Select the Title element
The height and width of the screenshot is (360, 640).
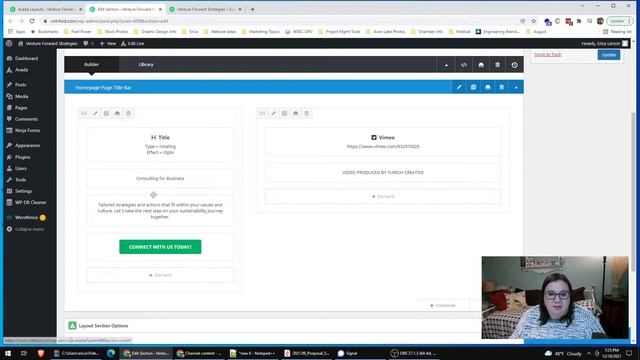[160, 144]
